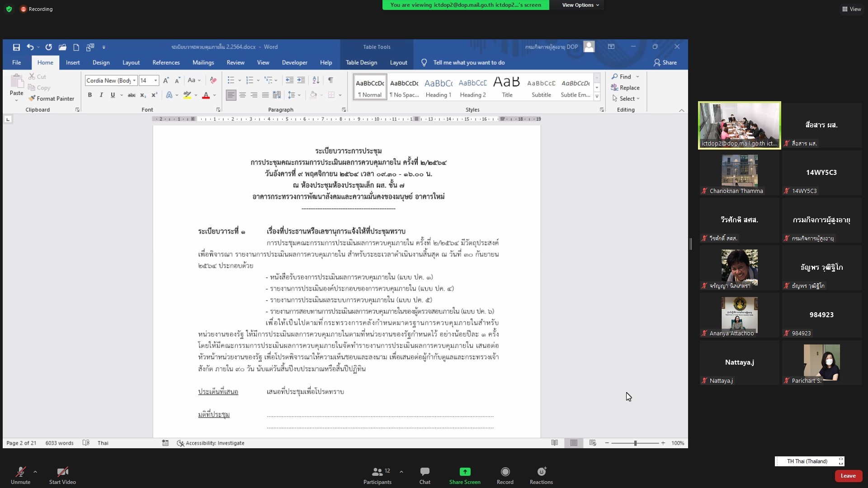
Task: Click the Text Highlight Color swatch
Action: point(187,95)
